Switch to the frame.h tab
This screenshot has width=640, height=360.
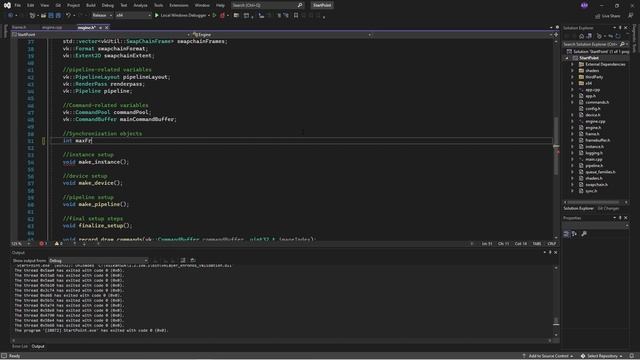(x=19, y=28)
